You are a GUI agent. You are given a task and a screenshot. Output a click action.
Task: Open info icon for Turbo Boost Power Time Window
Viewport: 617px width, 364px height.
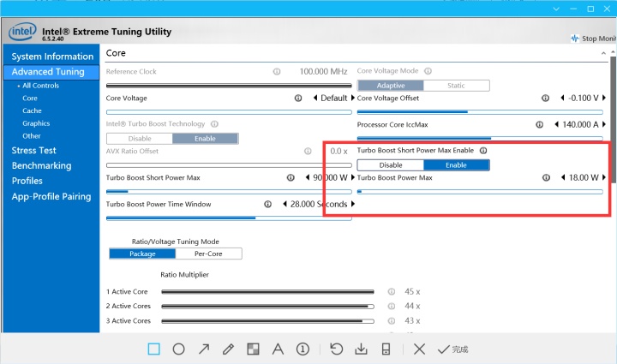coord(267,204)
